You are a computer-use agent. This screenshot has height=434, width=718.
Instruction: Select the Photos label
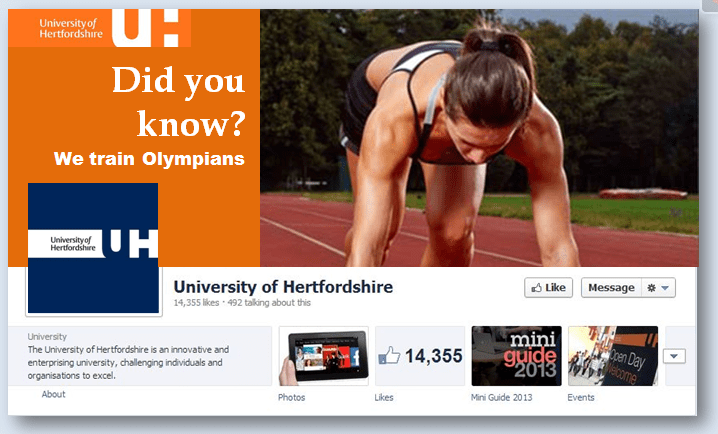(292, 397)
